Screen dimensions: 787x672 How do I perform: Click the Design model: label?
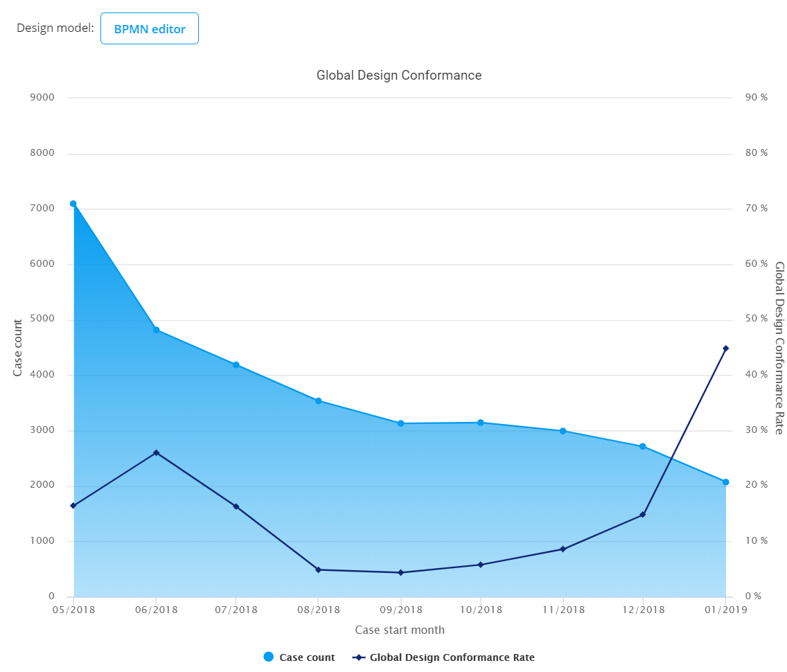click(55, 28)
